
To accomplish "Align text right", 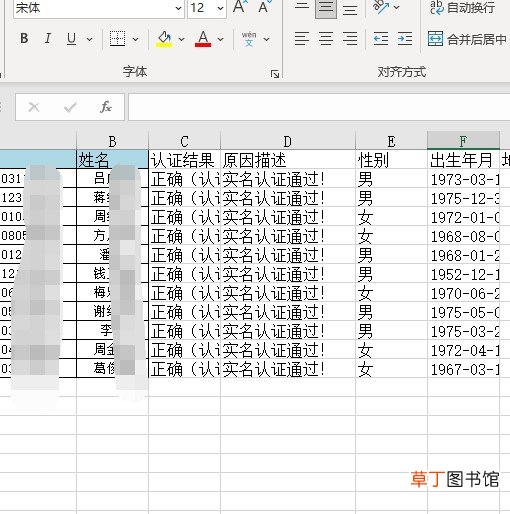I will (x=350, y=39).
